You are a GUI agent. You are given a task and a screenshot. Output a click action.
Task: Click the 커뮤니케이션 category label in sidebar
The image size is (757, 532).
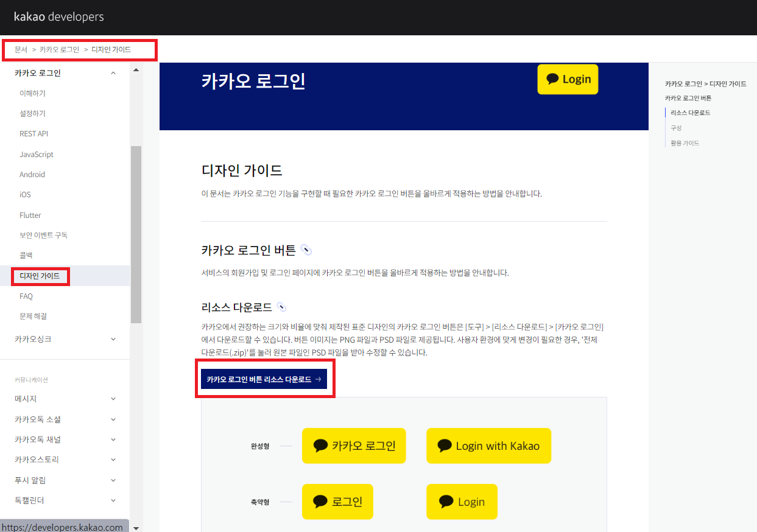(31, 380)
